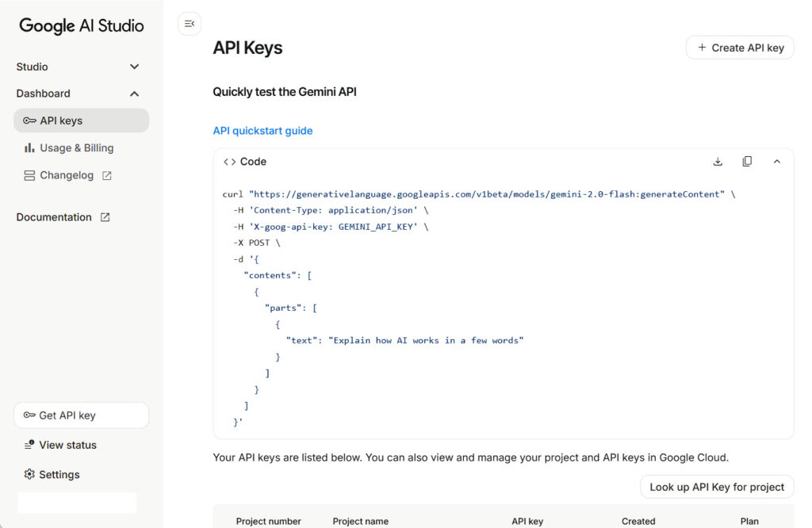
Task: Select Changelog in the sidebar
Action: [x=67, y=176]
